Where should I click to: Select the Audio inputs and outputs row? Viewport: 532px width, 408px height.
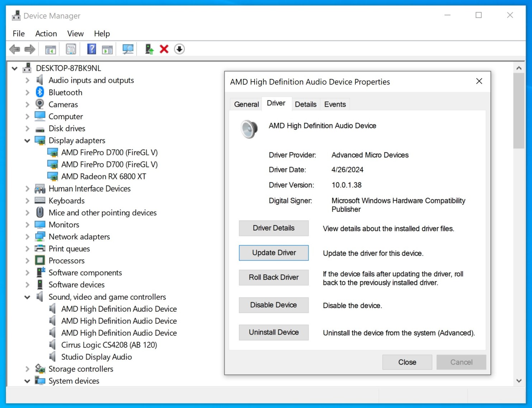coord(91,80)
